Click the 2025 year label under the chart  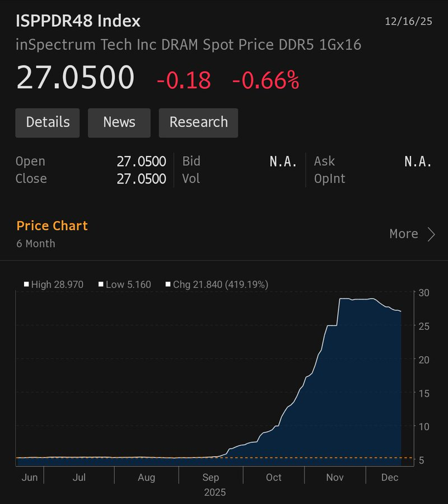click(215, 492)
